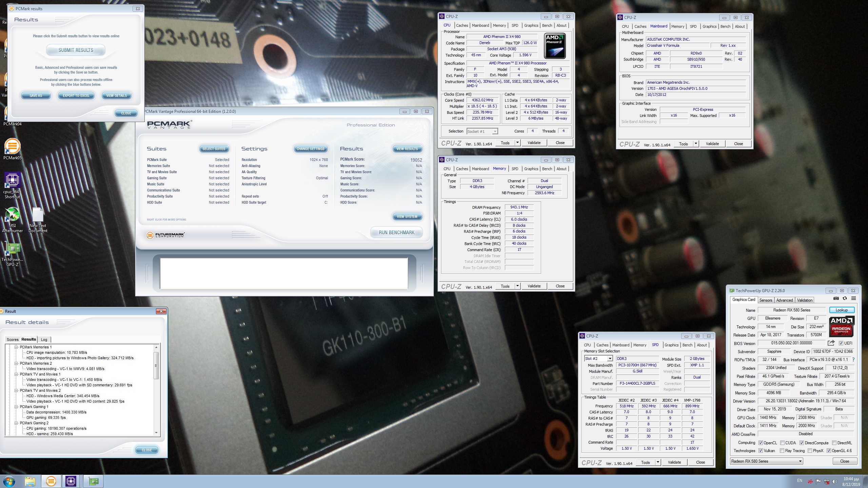Click the SUBMIT RESULTS button
Screen dimensions: 868x488
76,50
